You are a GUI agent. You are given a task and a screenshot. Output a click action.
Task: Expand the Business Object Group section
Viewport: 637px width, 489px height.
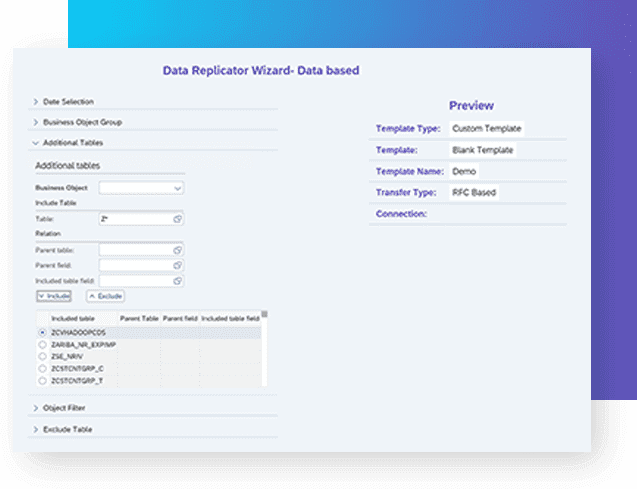click(37, 122)
